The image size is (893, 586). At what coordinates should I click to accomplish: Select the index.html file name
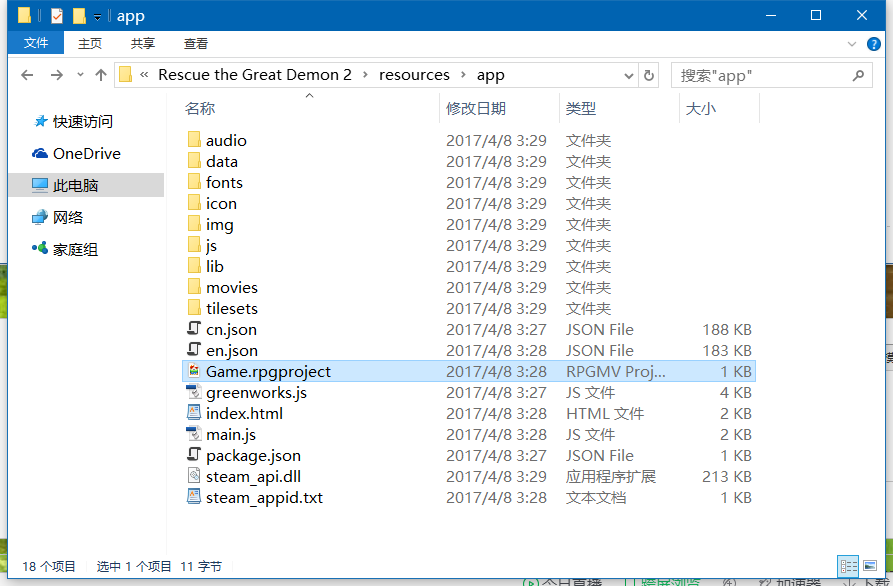pos(244,413)
